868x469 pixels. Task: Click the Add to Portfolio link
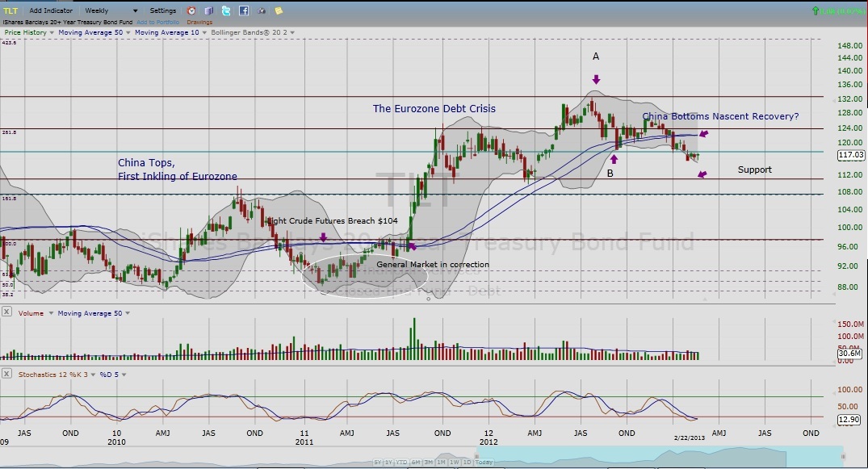[158, 22]
